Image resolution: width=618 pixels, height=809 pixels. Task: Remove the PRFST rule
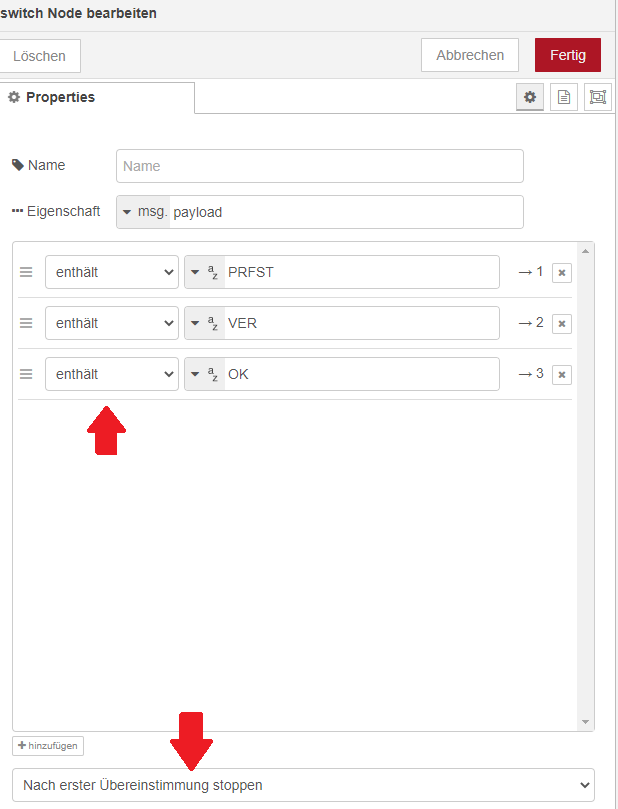[562, 272]
